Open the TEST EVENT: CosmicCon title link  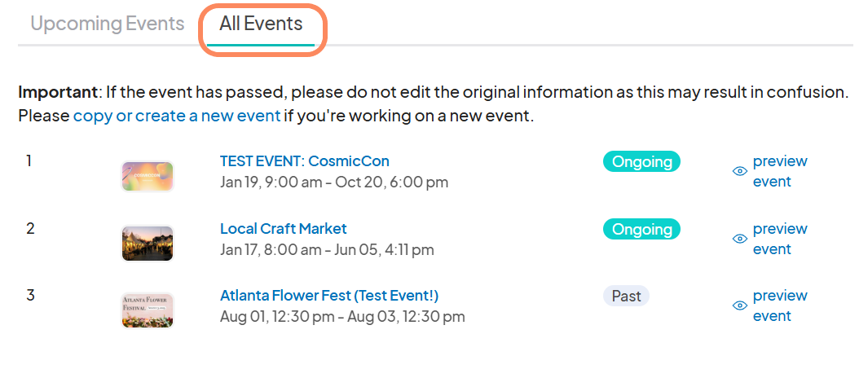coord(304,161)
